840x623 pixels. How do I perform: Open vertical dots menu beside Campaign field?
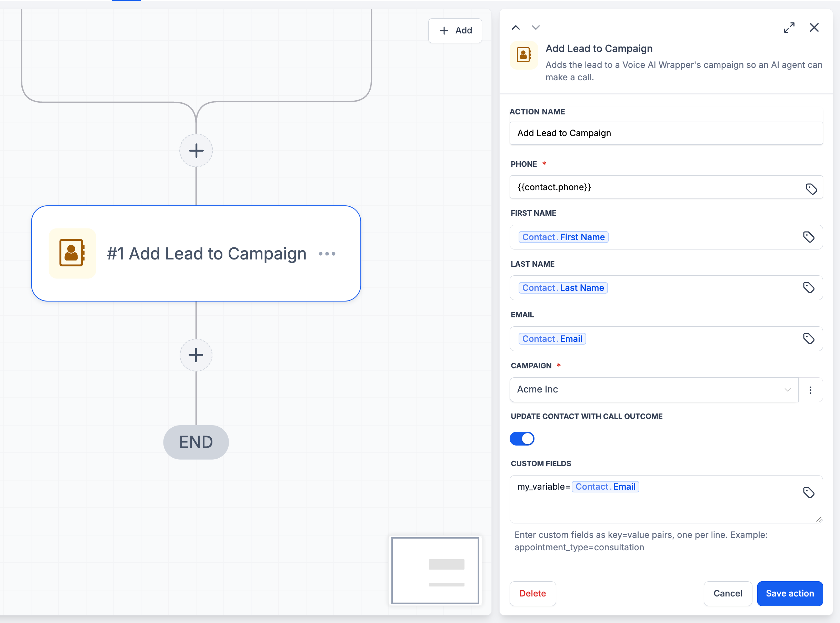810,390
